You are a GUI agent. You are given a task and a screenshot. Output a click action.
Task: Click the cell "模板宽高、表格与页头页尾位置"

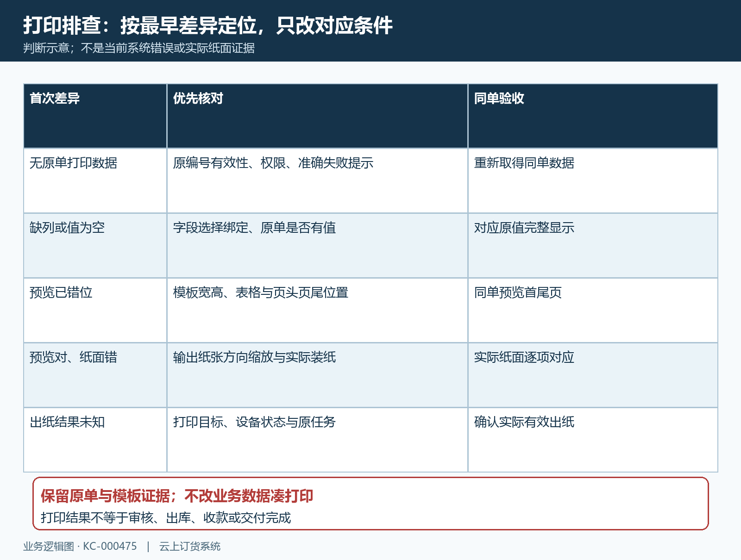tap(317, 310)
